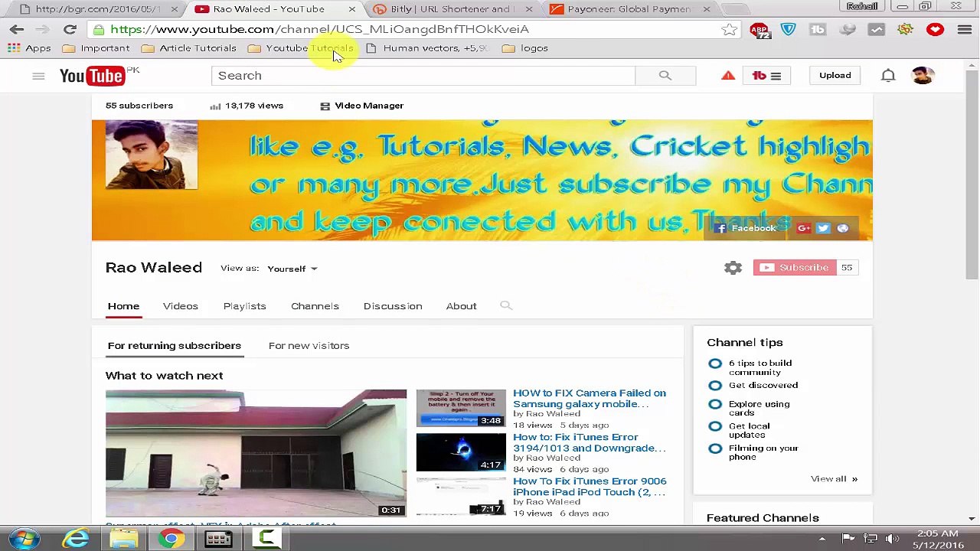Open 'HOW to FIX Camera Failed' video
The image size is (980, 551).
tap(590, 399)
